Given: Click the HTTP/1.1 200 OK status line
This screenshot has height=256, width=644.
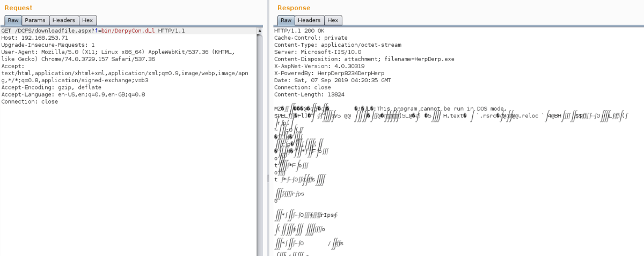Looking at the screenshot, I should [x=299, y=31].
